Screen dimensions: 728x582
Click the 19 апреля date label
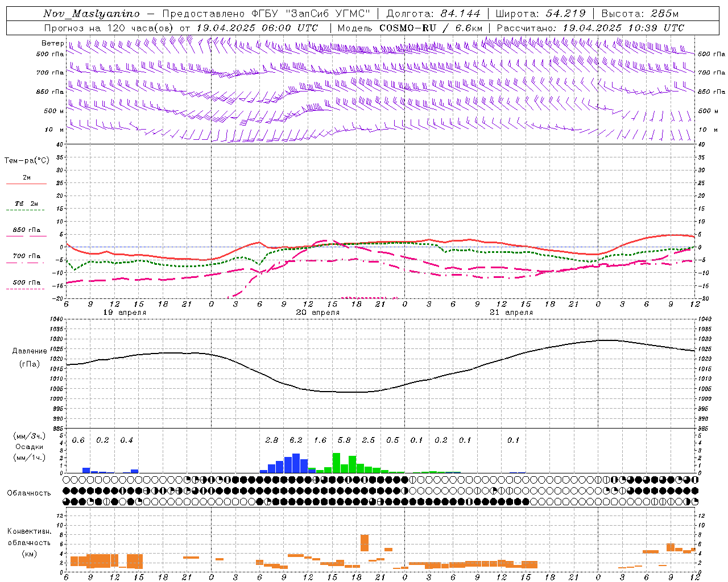pyautogui.click(x=125, y=313)
